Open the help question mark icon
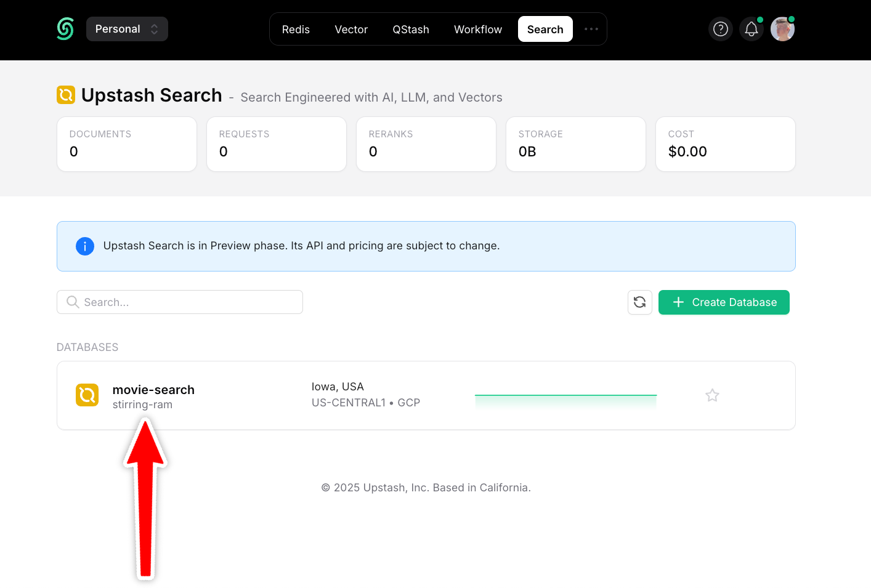The width and height of the screenshot is (871, 588). [721, 29]
